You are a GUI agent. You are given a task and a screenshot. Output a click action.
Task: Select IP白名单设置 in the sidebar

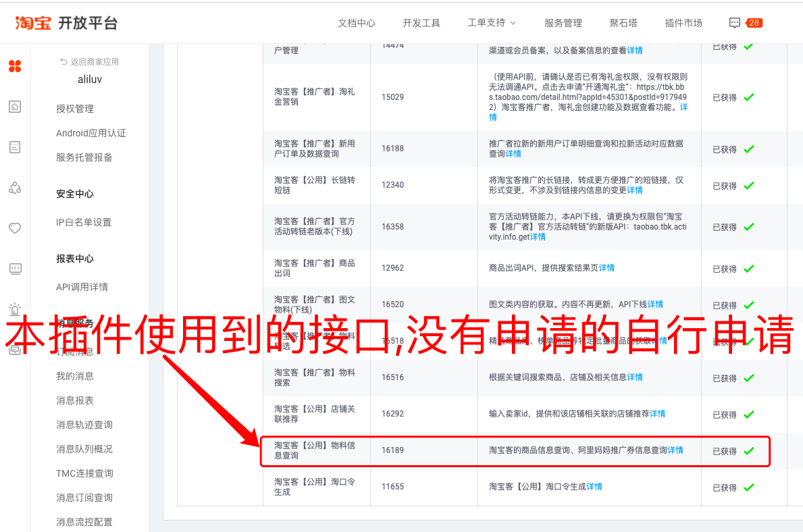tap(84, 222)
